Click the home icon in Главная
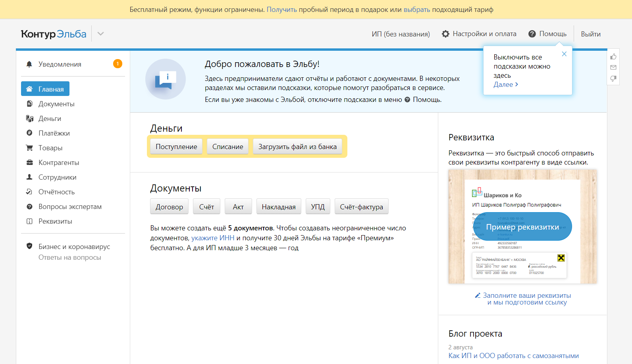This screenshot has width=632, height=364. [29, 89]
